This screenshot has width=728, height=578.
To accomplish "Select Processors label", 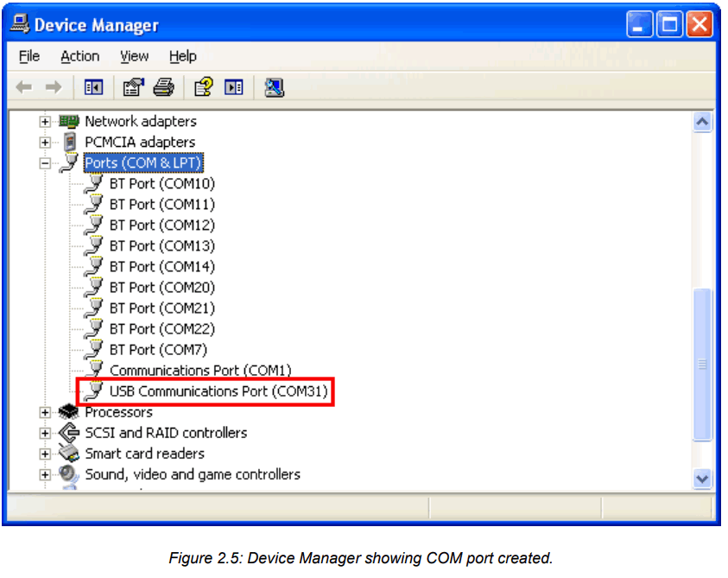I will coord(118,411).
